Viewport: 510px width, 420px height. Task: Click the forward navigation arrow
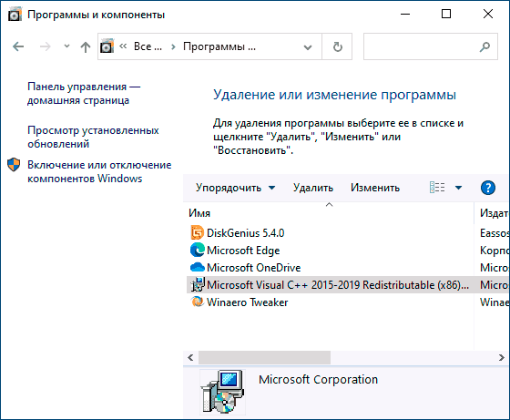tap(46, 46)
